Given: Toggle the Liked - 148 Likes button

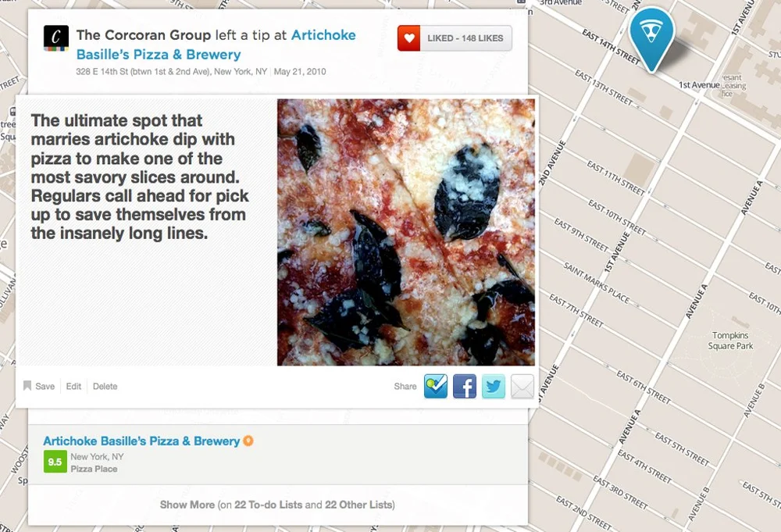Looking at the screenshot, I should coord(455,38).
